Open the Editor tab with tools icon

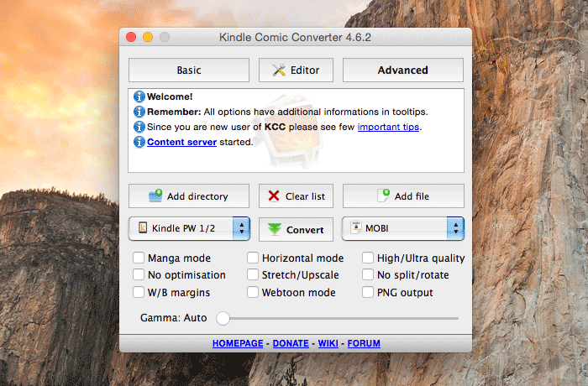point(296,70)
